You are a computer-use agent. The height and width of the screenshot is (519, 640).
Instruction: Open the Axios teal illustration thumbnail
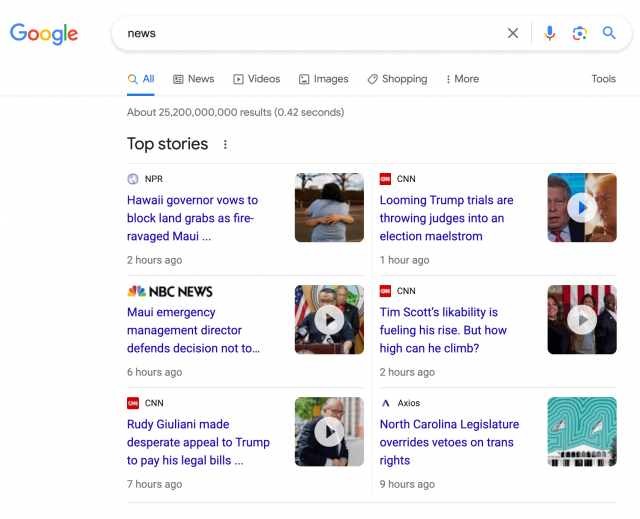[x=582, y=432]
